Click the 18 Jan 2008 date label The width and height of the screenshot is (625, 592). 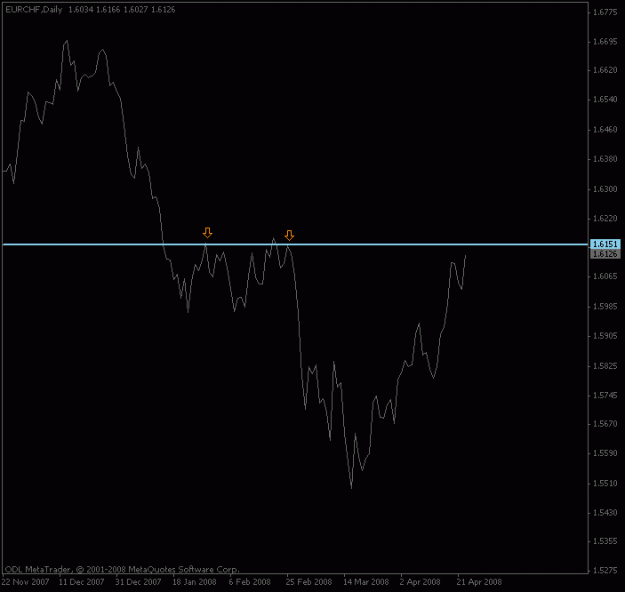click(x=194, y=582)
